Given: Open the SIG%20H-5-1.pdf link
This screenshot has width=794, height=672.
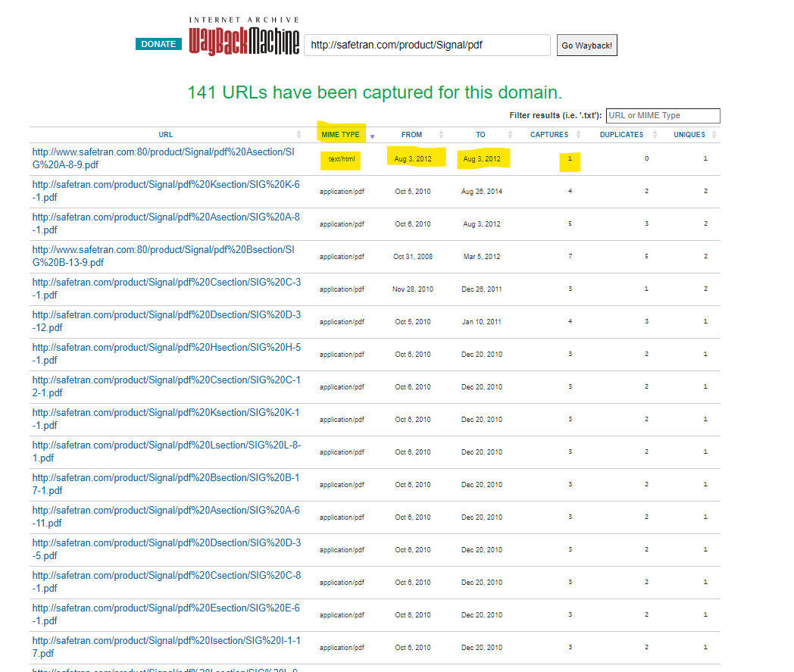Looking at the screenshot, I should [x=167, y=354].
